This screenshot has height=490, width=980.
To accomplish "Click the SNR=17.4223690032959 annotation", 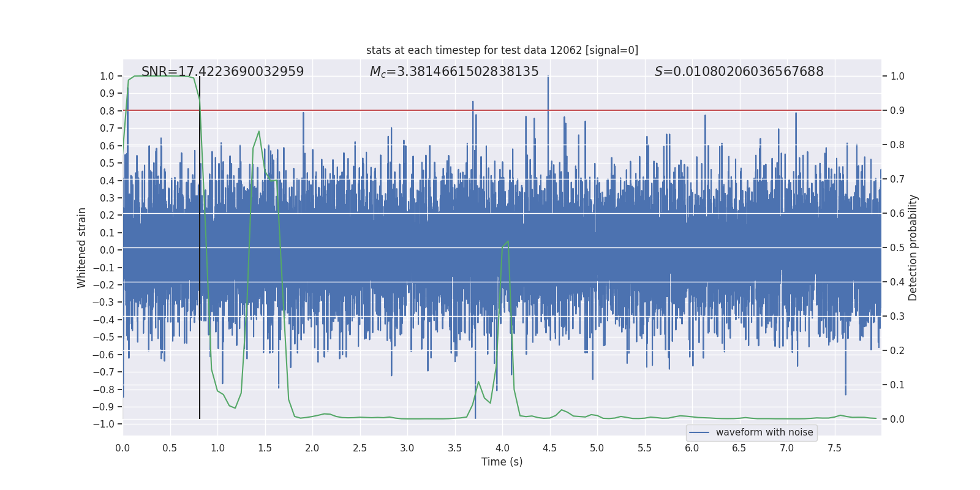I will 222,72.
